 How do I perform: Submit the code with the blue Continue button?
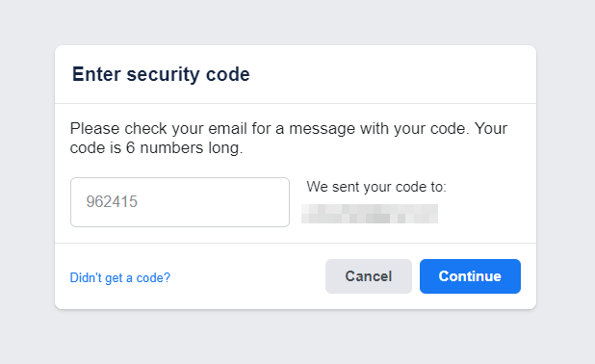click(x=470, y=276)
